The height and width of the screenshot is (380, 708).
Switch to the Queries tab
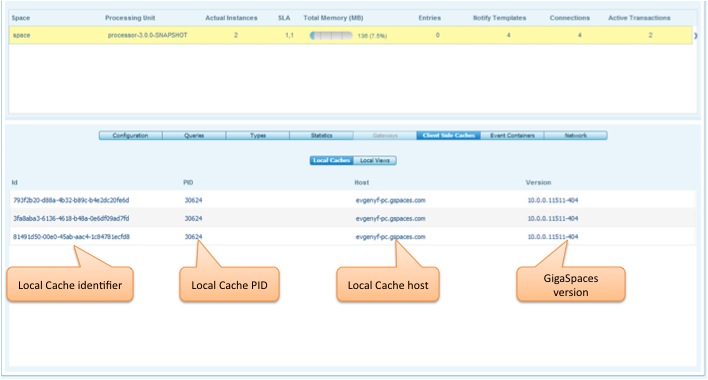194,135
